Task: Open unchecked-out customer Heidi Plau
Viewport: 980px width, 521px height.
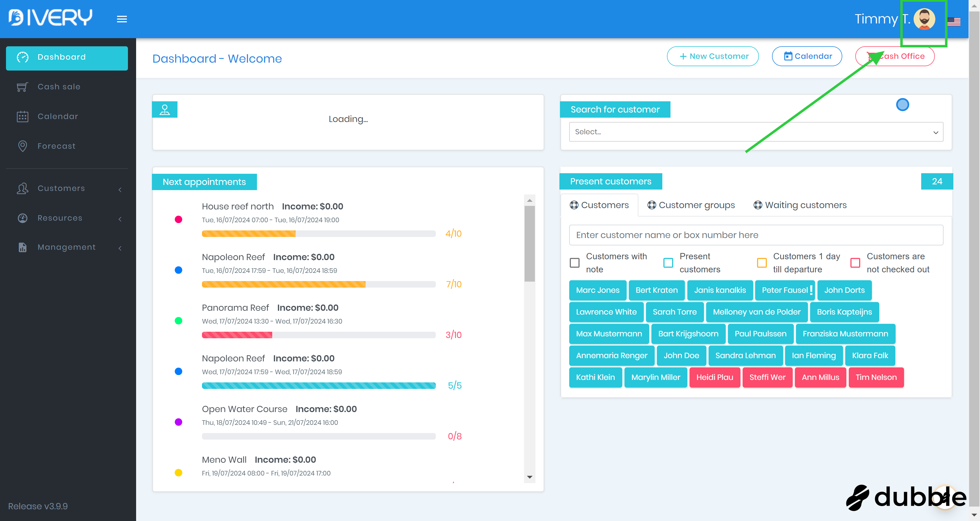Action: tap(715, 377)
